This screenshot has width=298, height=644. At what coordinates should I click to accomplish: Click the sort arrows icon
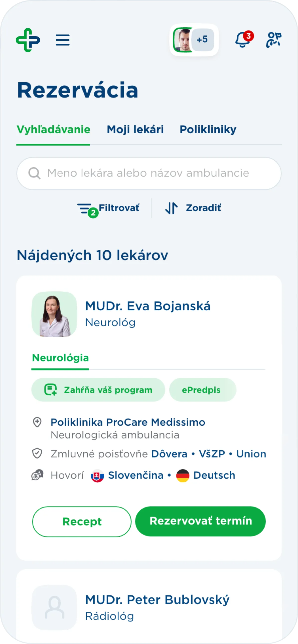[172, 208]
